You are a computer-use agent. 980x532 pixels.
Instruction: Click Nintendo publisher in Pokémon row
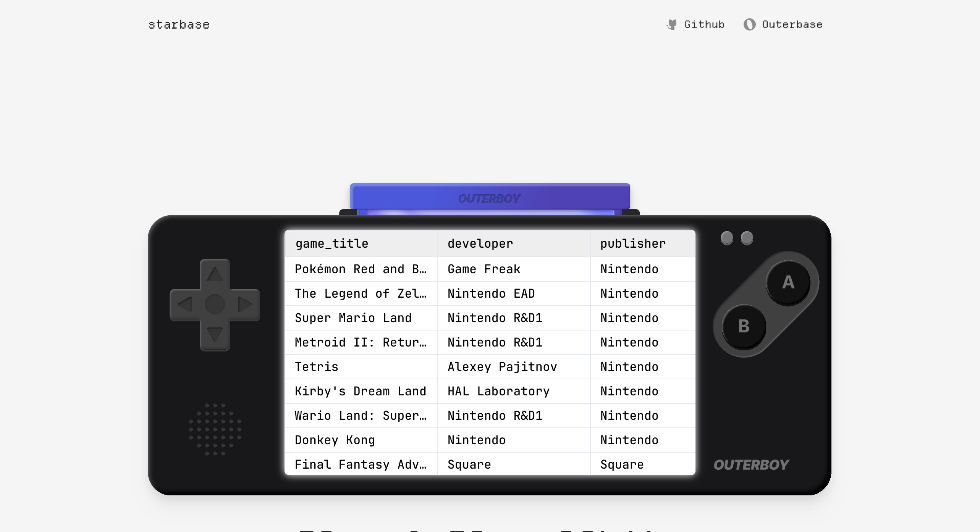point(643,269)
